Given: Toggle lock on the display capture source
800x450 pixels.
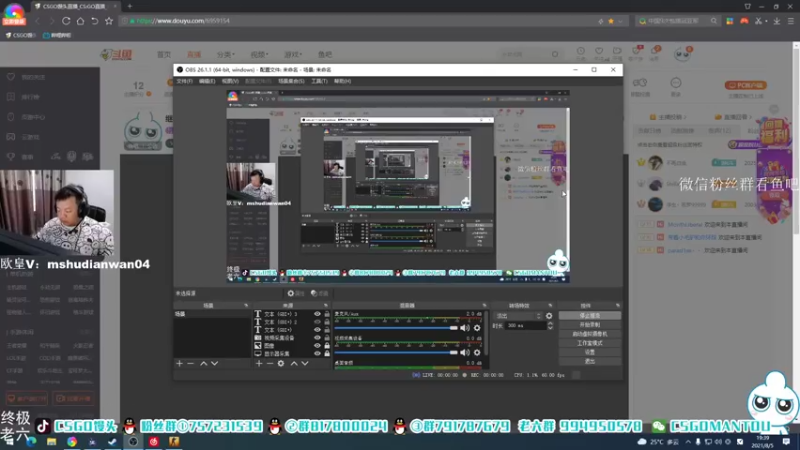Looking at the screenshot, I should tap(327, 353).
